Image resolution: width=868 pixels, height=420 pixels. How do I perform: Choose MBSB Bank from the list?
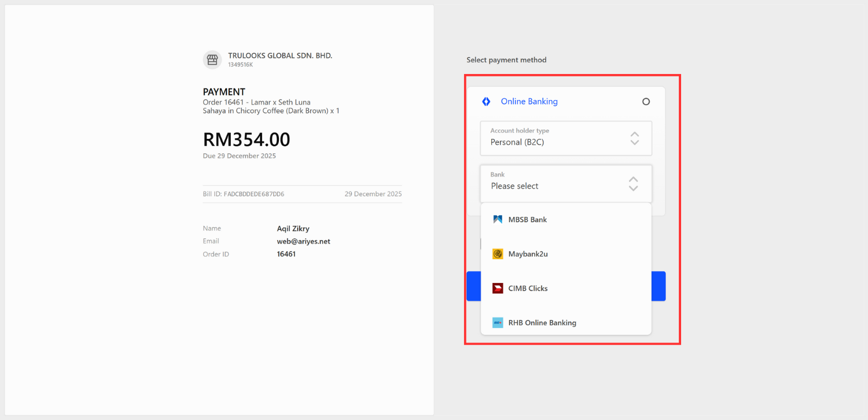click(527, 220)
